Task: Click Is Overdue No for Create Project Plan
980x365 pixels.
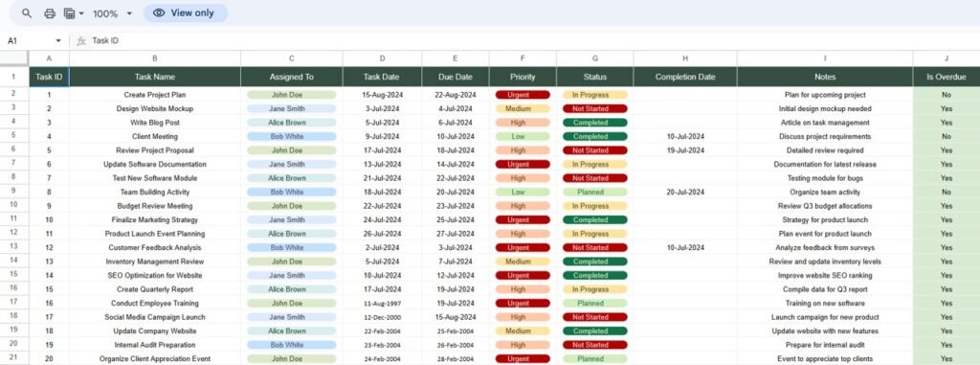Action: click(947, 95)
